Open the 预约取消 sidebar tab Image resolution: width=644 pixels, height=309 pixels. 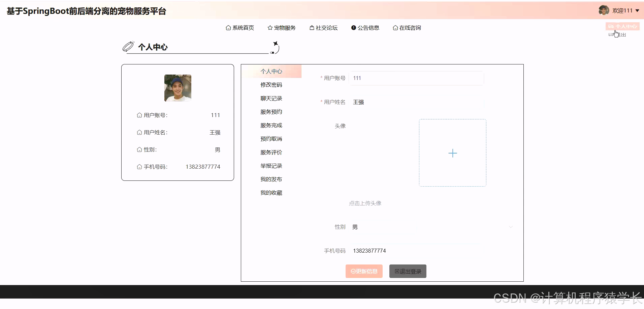pos(271,139)
